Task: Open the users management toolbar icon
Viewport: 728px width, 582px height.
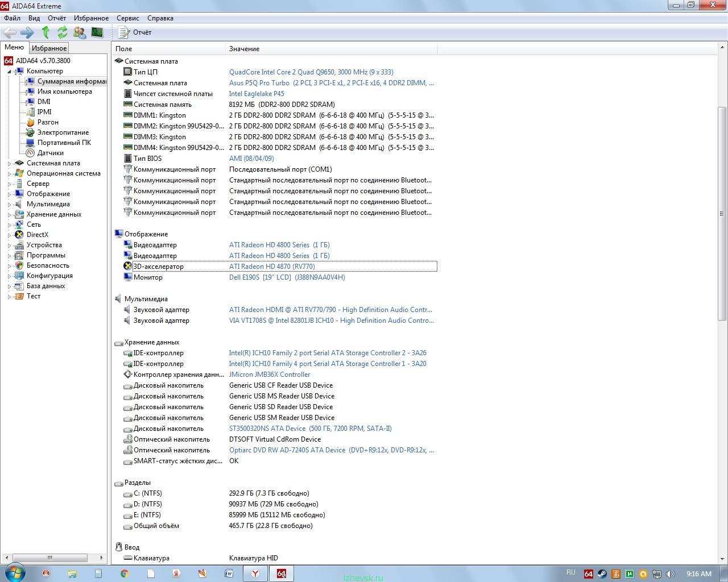Action: (80, 32)
